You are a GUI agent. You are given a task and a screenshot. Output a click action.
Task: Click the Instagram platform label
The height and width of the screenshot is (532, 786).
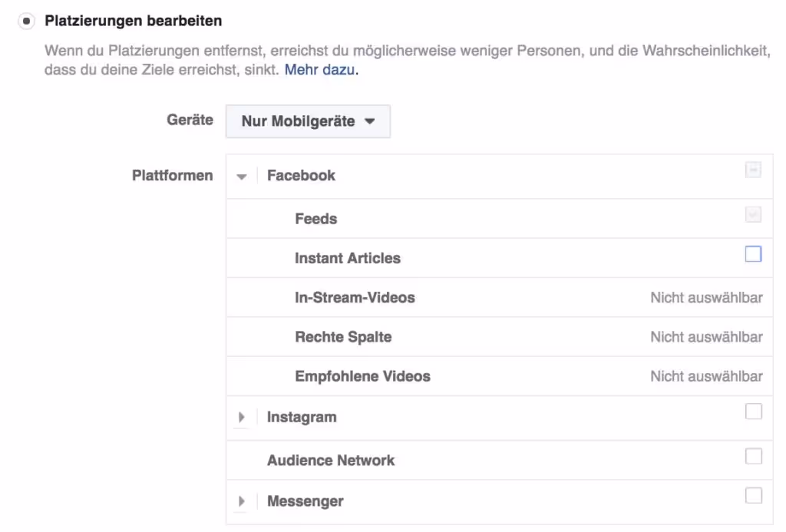[x=301, y=417]
